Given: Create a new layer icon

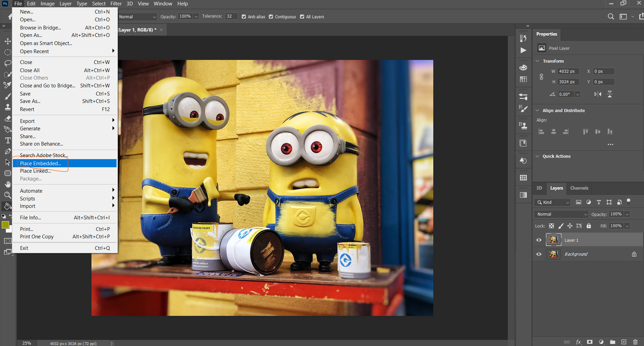Looking at the screenshot, I should (x=624, y=342).
